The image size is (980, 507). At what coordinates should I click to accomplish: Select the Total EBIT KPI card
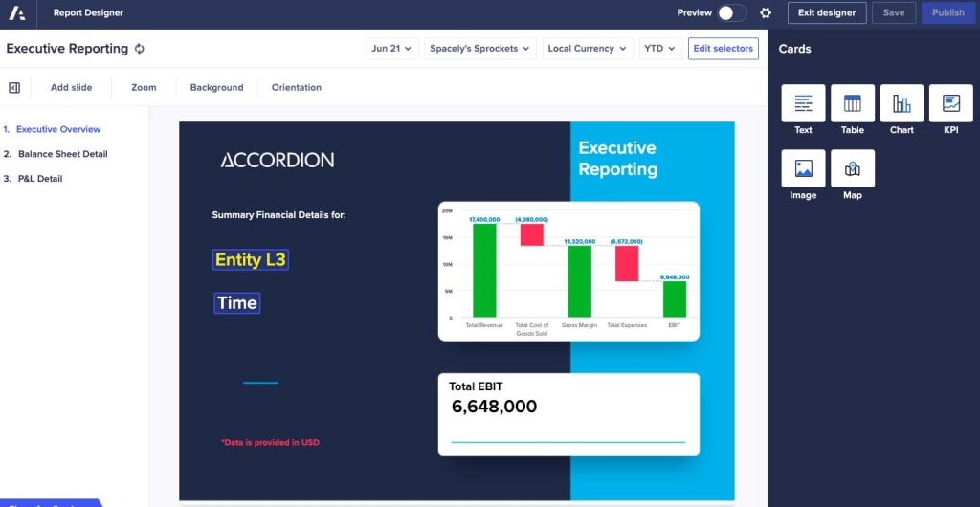pyautogui.click(x=568, y=414)
